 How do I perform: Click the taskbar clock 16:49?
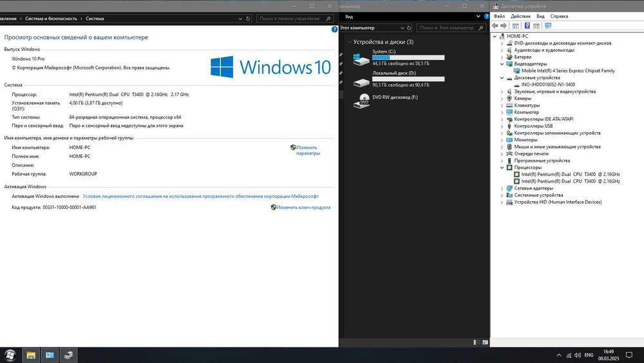609,355
